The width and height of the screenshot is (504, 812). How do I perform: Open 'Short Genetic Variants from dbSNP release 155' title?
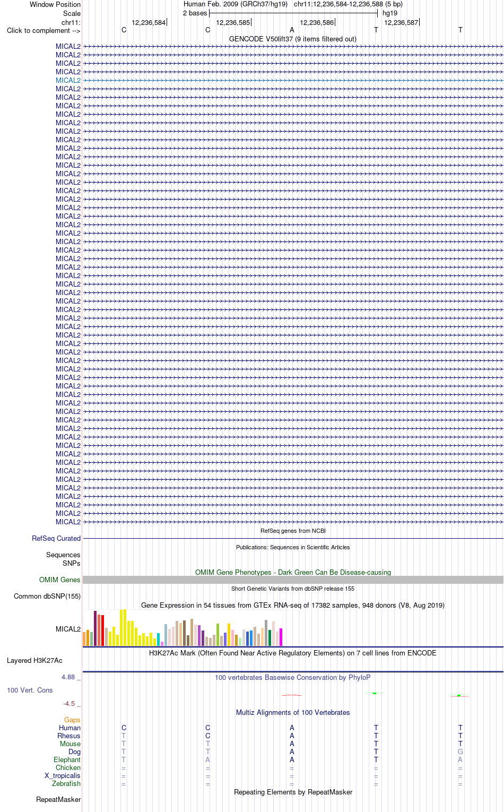293,589
